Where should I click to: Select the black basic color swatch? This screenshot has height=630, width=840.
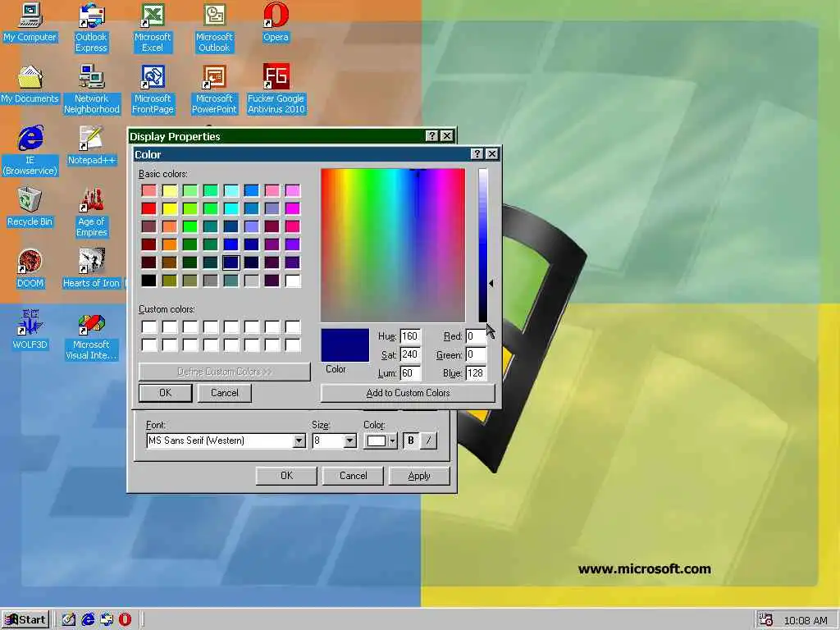(x=149, y=281)
